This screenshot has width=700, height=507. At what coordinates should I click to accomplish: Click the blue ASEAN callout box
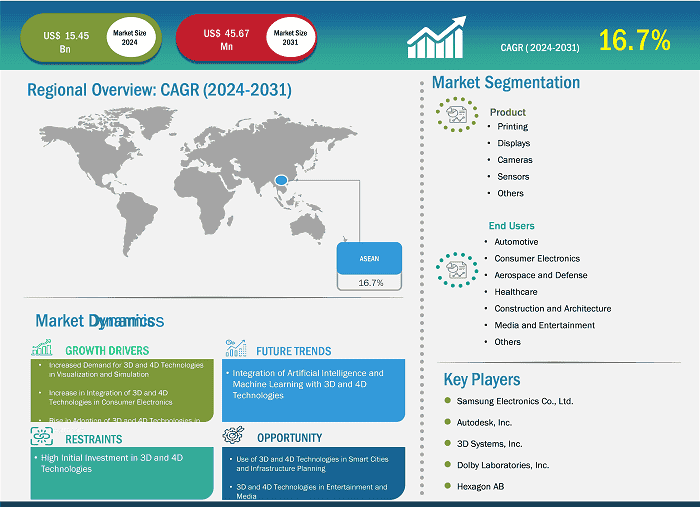[x=369, y=258]
